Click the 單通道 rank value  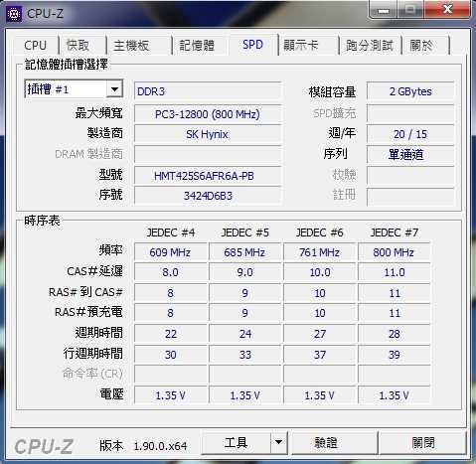coord(410,154)
